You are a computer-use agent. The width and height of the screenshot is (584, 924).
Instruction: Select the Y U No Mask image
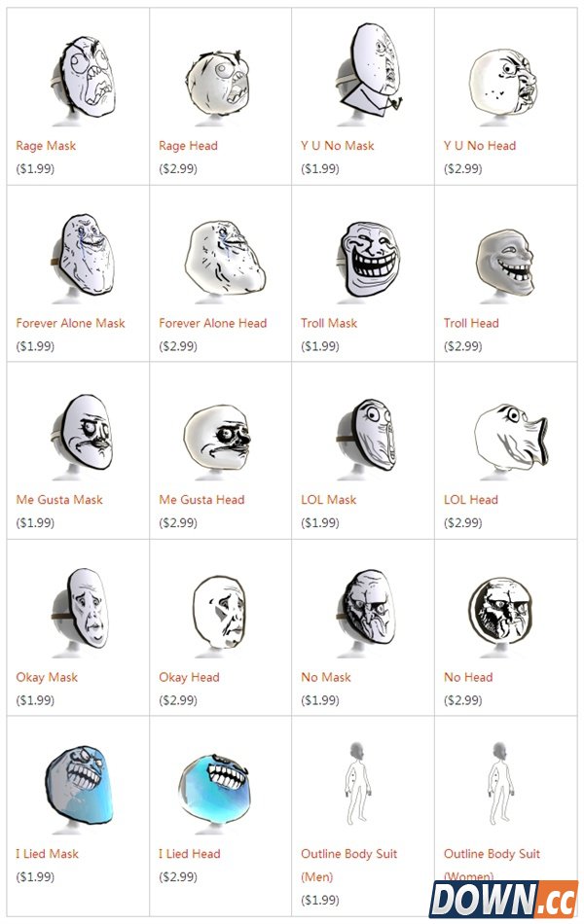point(369,72)
